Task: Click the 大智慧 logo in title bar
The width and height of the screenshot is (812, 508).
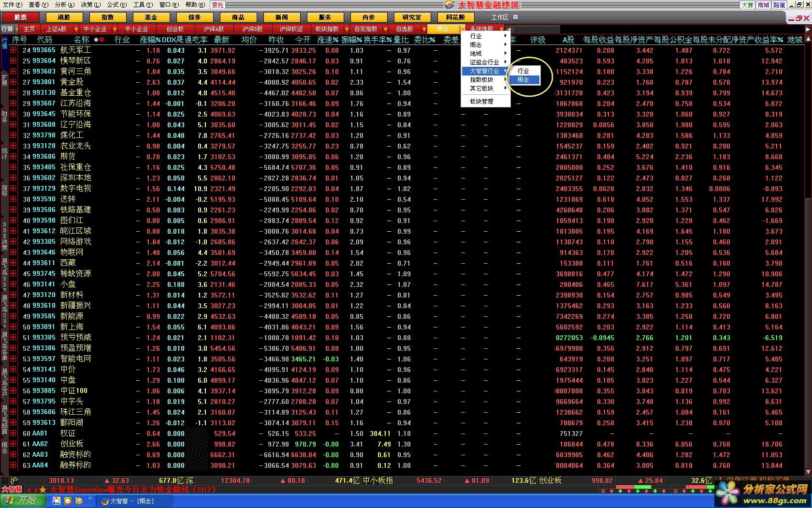Action: (449, 5)
